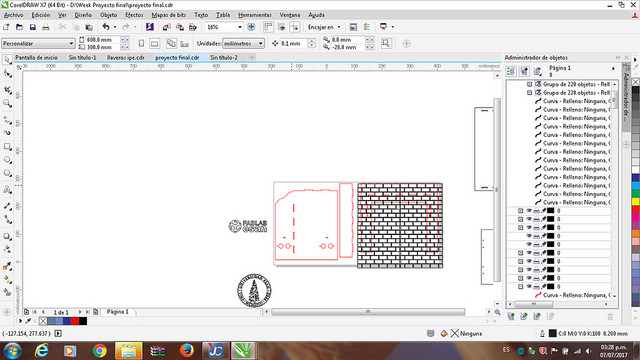Screen dimensions: 640x360
Task: Select the Ellipse tool
Action: 7,160
